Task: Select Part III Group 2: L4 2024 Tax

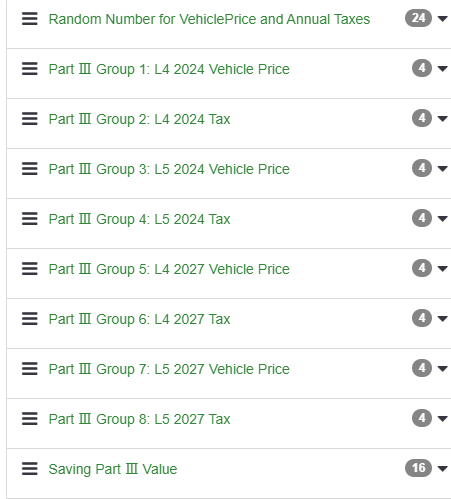Action: pos(139,119)
